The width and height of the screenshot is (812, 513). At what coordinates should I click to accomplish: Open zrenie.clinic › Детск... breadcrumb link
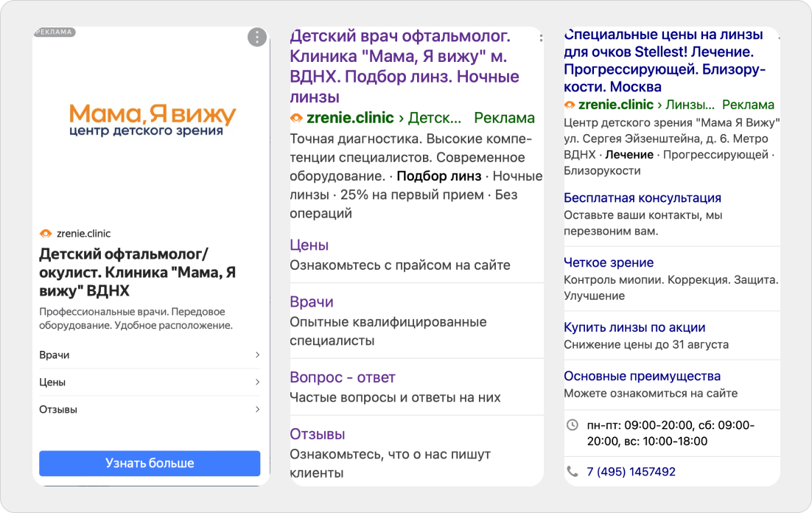coord(384,118)
